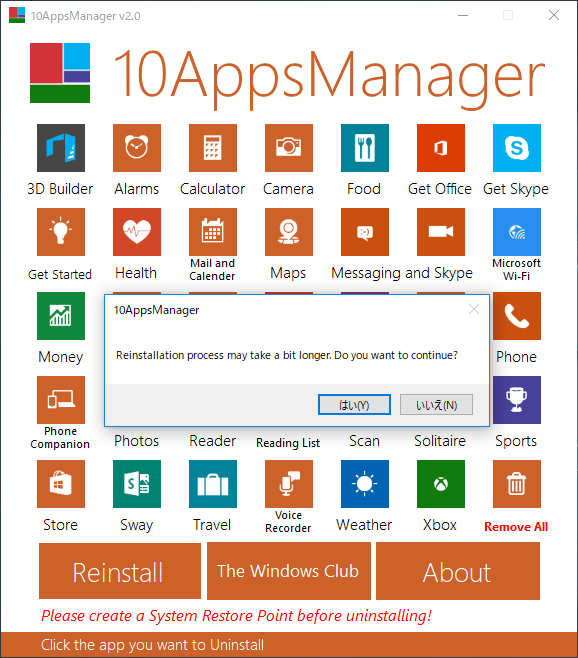The height and width of the screenshot is (658, 578).
Task: Minimize the 10AppsManager window
Action: click(x=463, y=16)
